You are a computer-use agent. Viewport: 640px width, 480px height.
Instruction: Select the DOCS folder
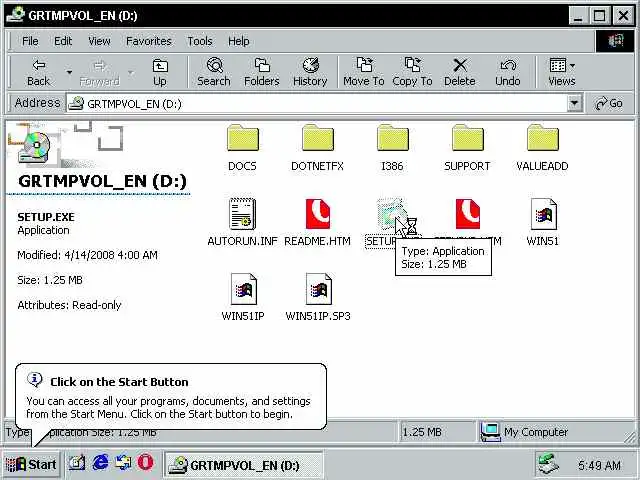click(x=242, y=148)
